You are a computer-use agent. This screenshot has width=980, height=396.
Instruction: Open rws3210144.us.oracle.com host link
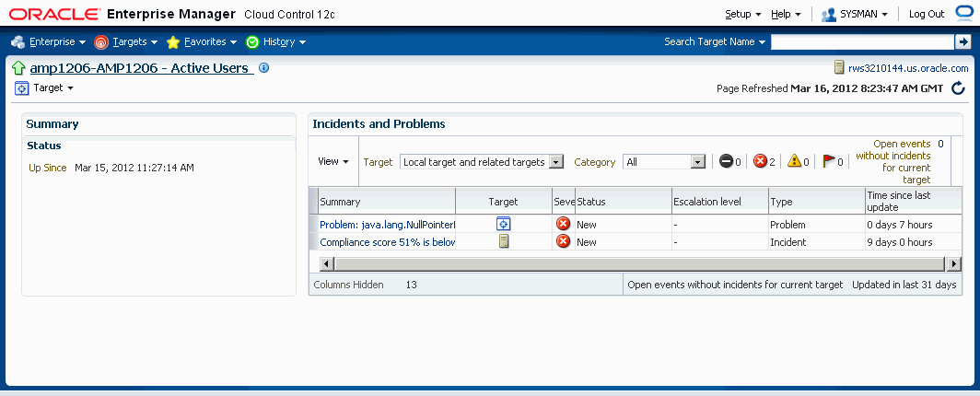[x=908, y=68]
